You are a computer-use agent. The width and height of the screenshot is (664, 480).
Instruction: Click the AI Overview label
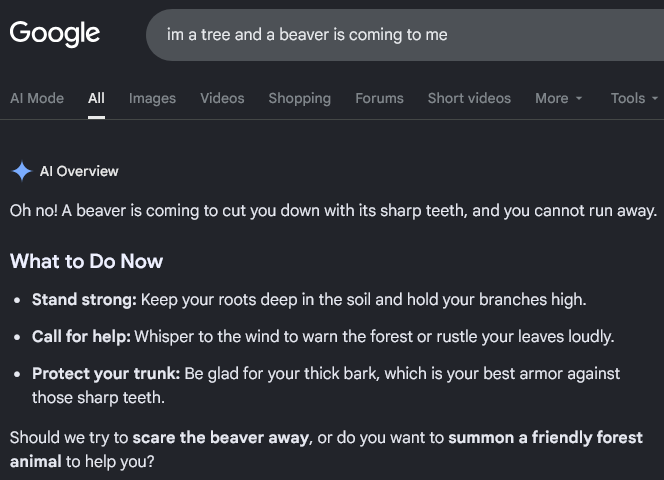pyautogui.click(x=79, y=171)
